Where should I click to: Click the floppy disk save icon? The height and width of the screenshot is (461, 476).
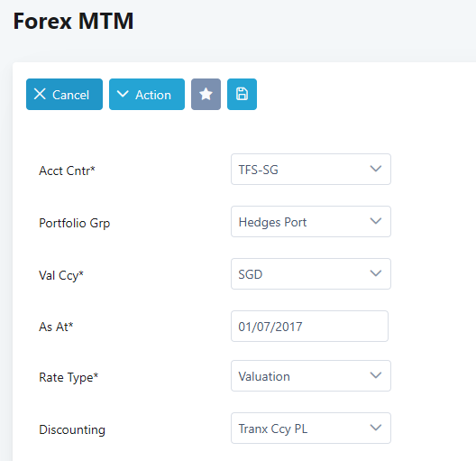coord(242,94)
